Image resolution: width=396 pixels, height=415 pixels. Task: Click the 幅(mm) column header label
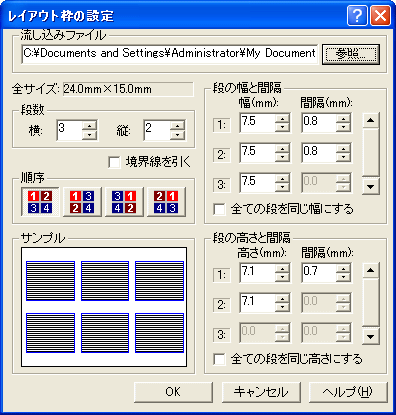[x=259, y=103]
